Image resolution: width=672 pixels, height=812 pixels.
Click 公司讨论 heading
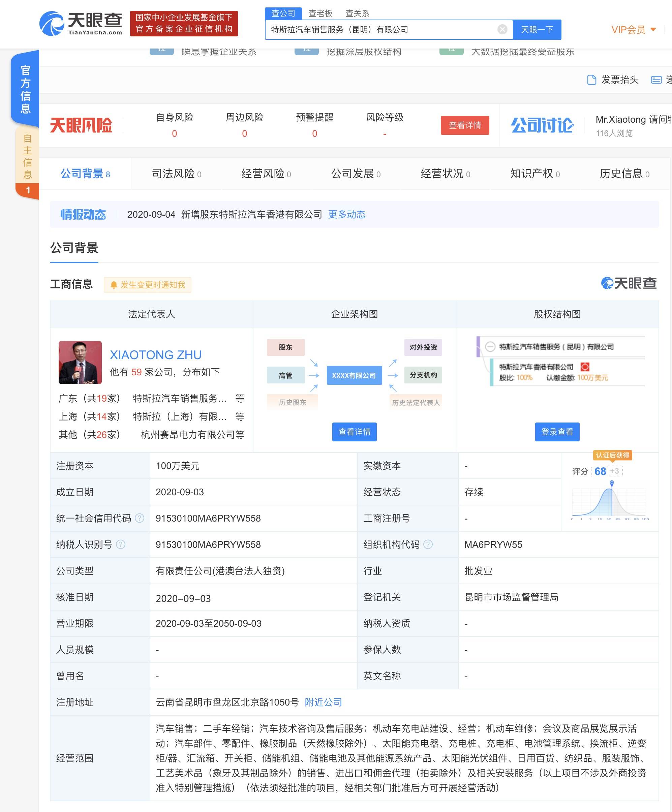542,125
